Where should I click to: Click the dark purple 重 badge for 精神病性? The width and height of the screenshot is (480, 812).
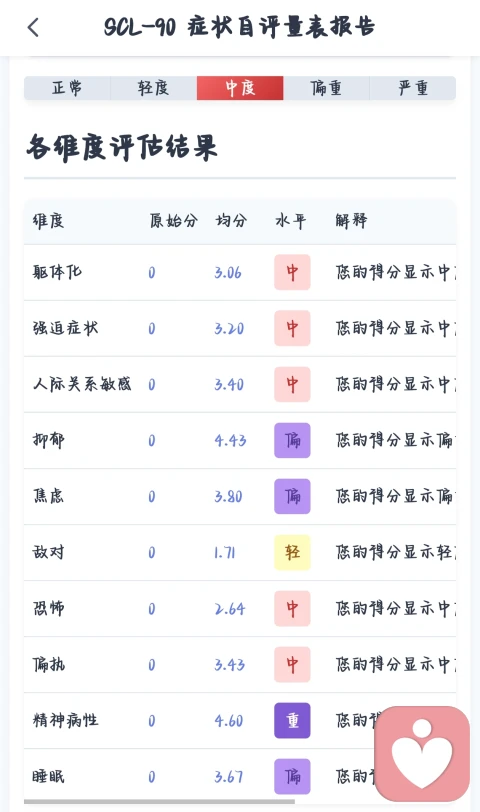coord(292,720)
